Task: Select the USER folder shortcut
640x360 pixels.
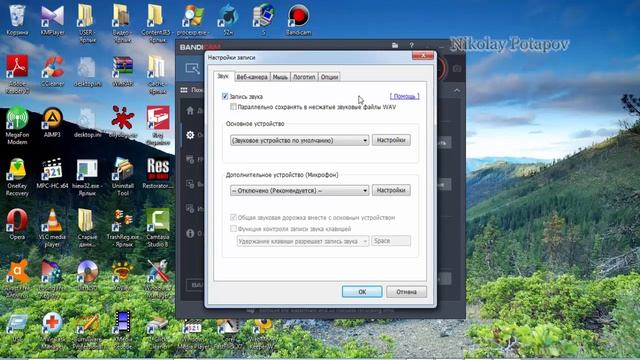Action: [x=87, y=23]
